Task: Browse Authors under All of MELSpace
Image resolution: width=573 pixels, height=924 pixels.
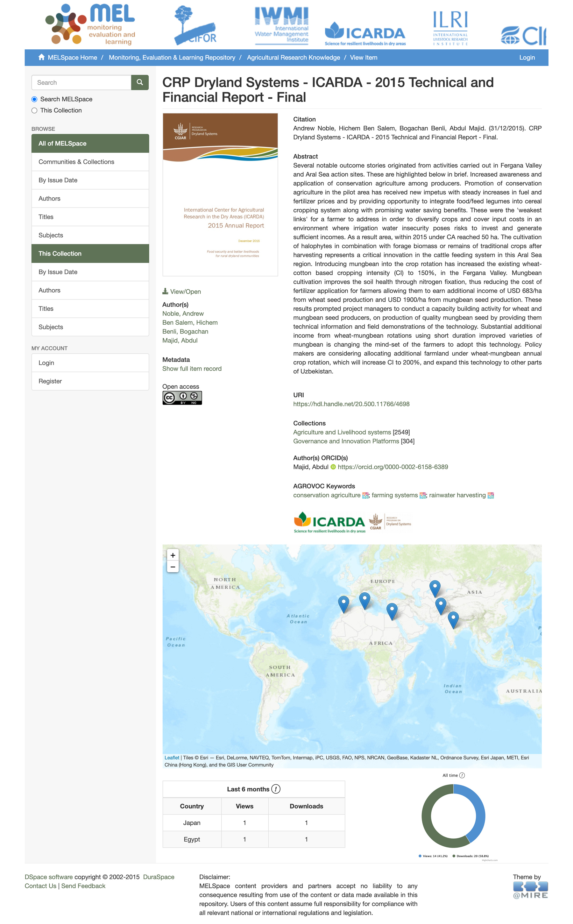Action: (x=90, y=199)
